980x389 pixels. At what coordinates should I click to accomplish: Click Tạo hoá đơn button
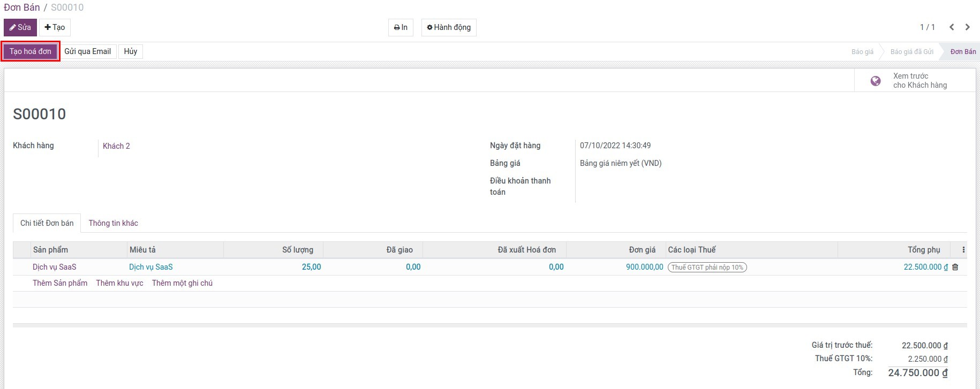[31, 51]
